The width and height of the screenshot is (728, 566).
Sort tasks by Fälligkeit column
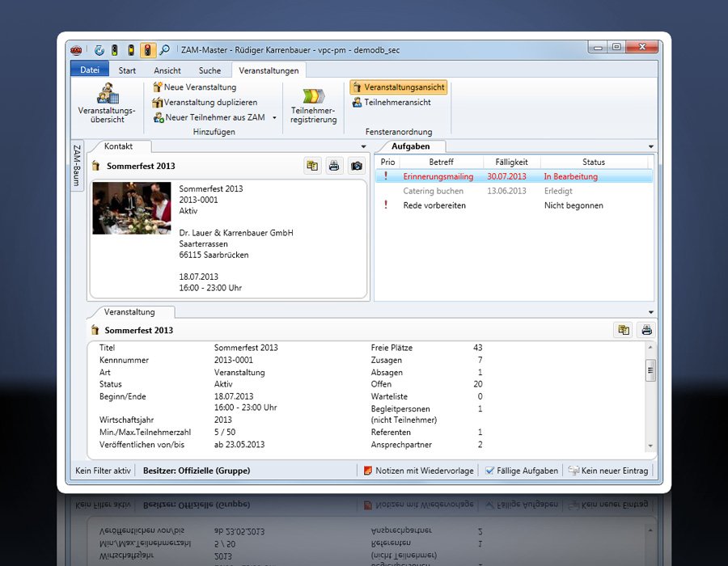(511, 162)
